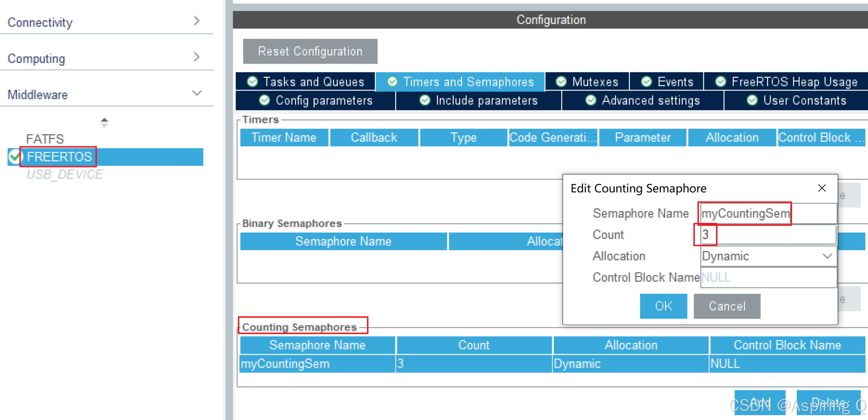This screenshot has height=420, width=868.
Task: Click Semaphore Name header under Binary Semaphores
Action: coord(343,241)
